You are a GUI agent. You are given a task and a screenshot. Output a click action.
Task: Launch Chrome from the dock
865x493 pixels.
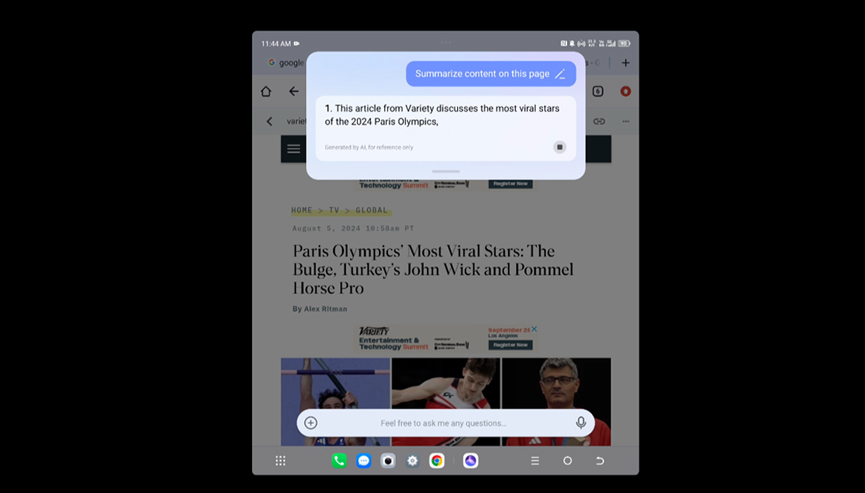(x=437, y=461)
